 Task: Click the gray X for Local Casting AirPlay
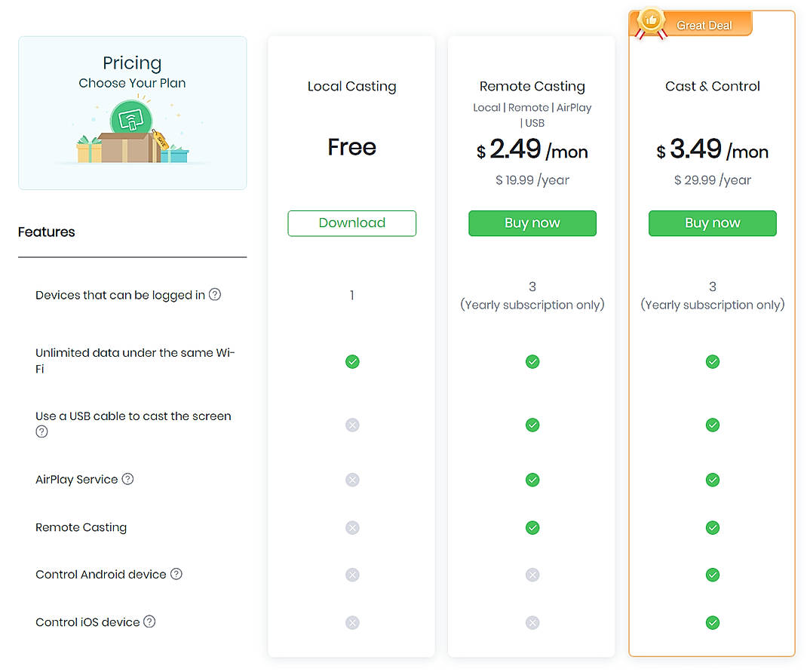351,480
